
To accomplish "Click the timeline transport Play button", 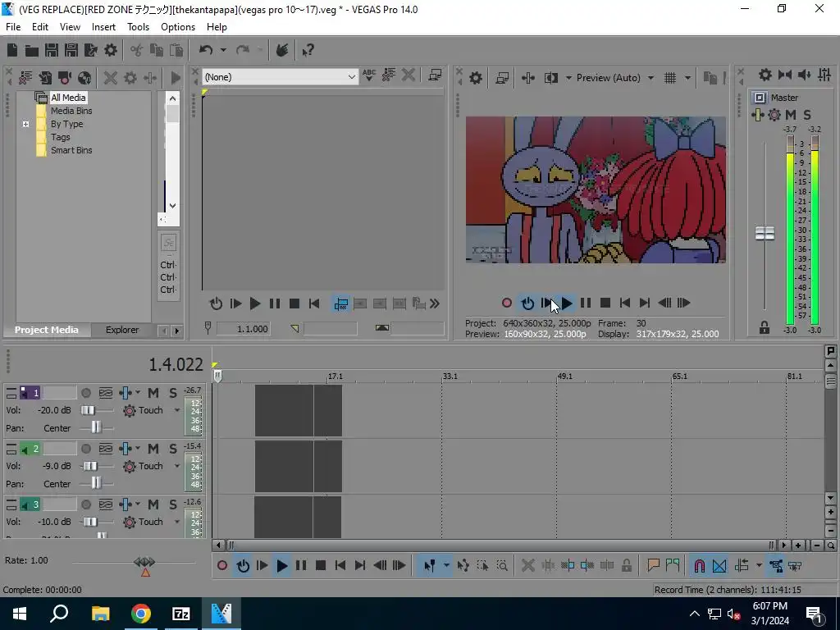I will pyautogui.click(x=282, y=566).
